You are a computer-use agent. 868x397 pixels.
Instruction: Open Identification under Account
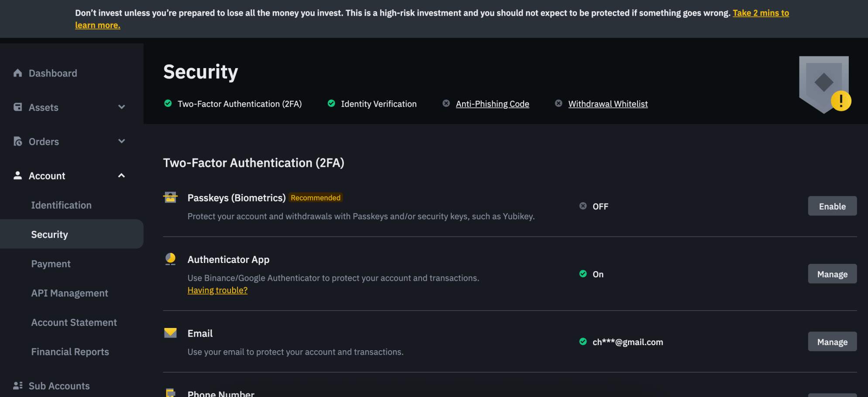tap(61, 205)
